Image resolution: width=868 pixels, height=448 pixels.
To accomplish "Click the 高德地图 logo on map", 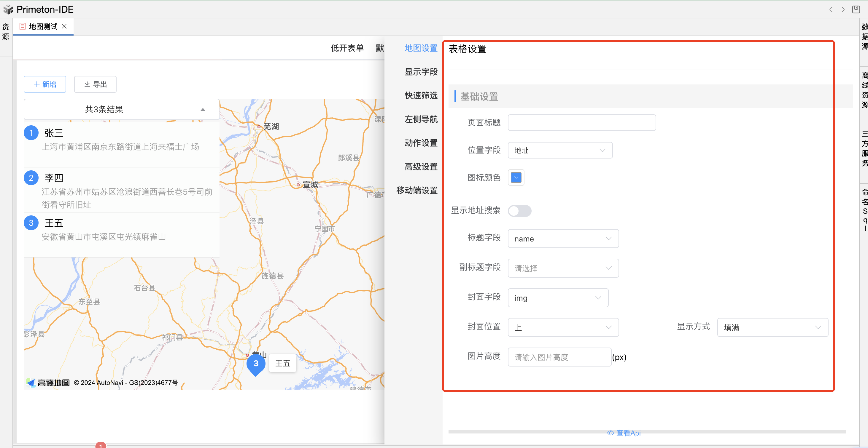I will 48,383.
